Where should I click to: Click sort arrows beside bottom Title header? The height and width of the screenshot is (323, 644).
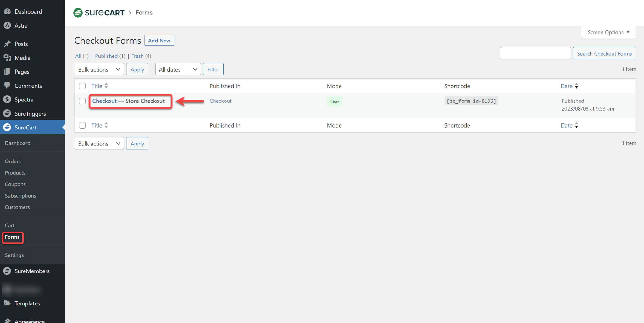tap(106, 125)
